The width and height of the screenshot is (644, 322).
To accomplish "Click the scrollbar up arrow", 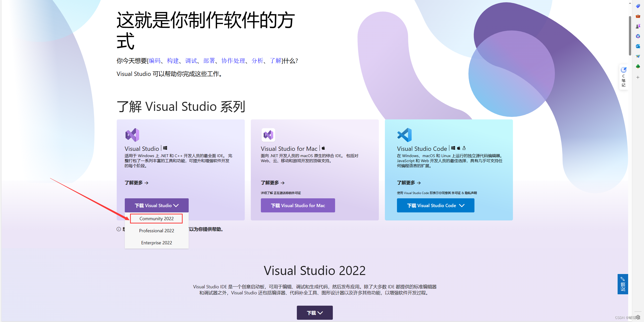I will click(630, 3).
